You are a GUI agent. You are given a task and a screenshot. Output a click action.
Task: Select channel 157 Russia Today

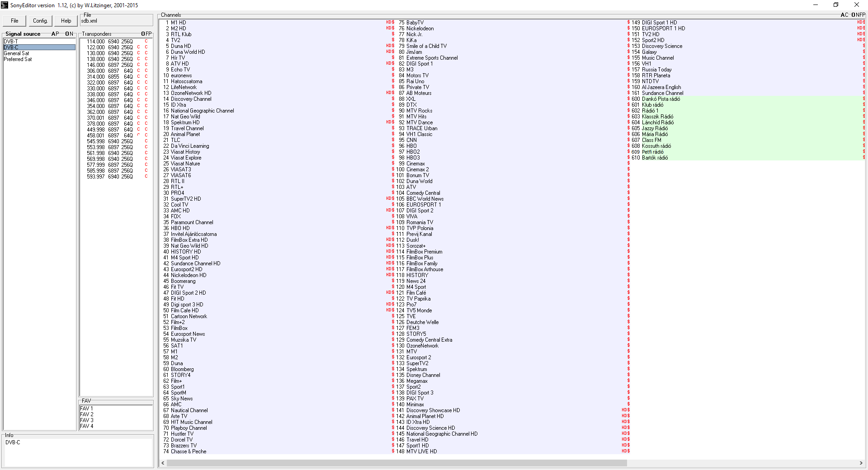tap(748, 70)
